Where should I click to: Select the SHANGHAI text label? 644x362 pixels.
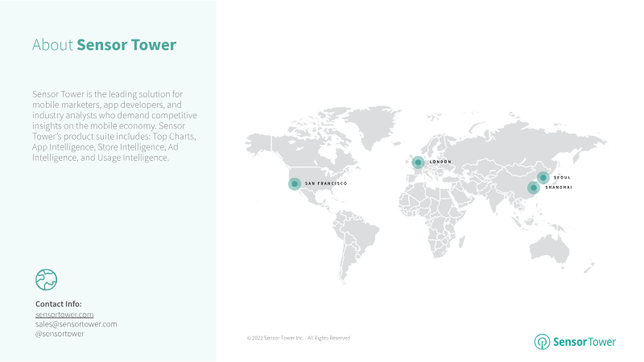coord(559,187)
